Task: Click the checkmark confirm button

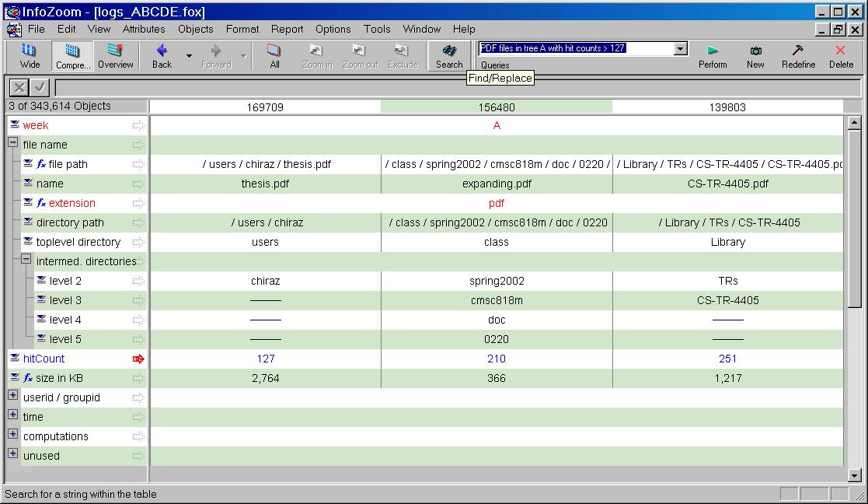Action: click(x=39, y=87)
